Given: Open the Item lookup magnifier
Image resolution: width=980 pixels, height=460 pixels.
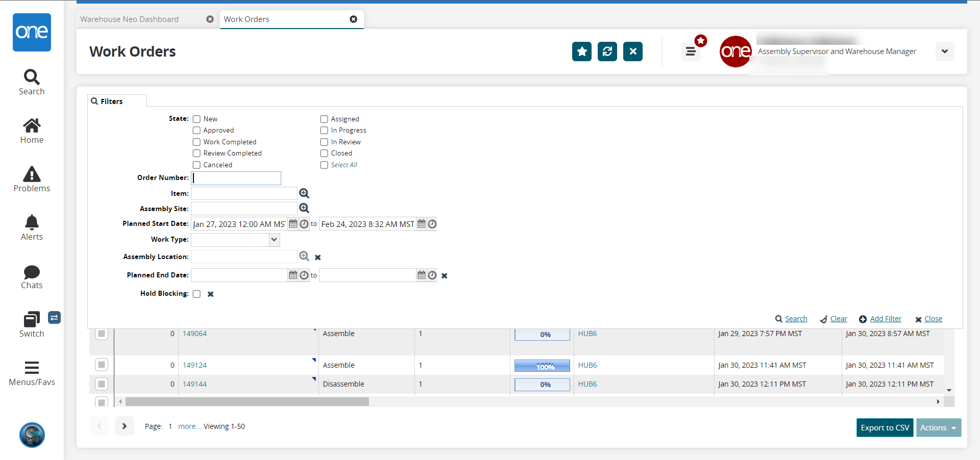Looking at the screenshot, I should click(304, 193).
